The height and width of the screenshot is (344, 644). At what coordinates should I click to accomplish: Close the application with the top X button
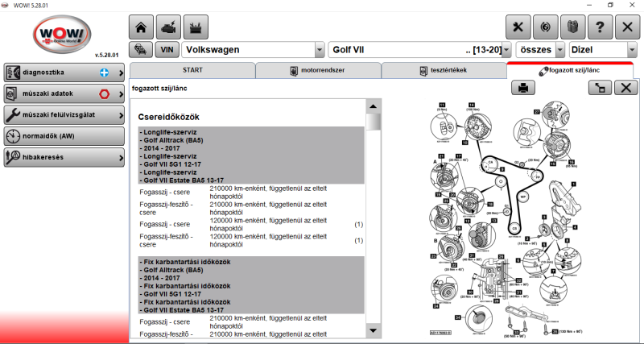628,27
